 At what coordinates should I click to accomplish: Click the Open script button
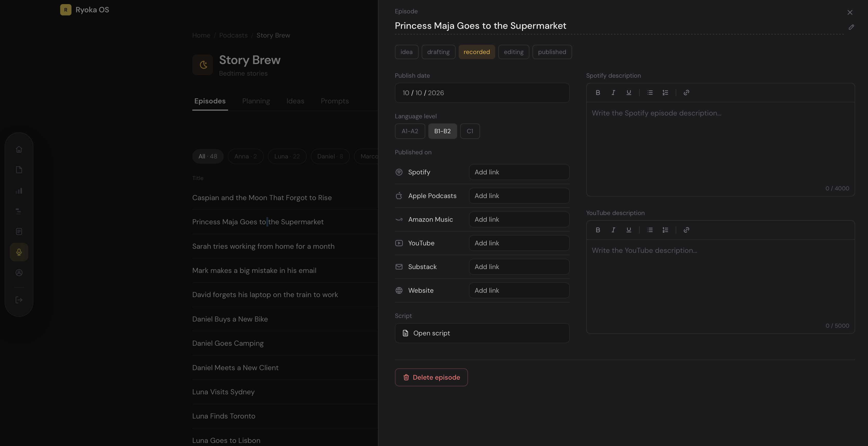pos(482,333)
